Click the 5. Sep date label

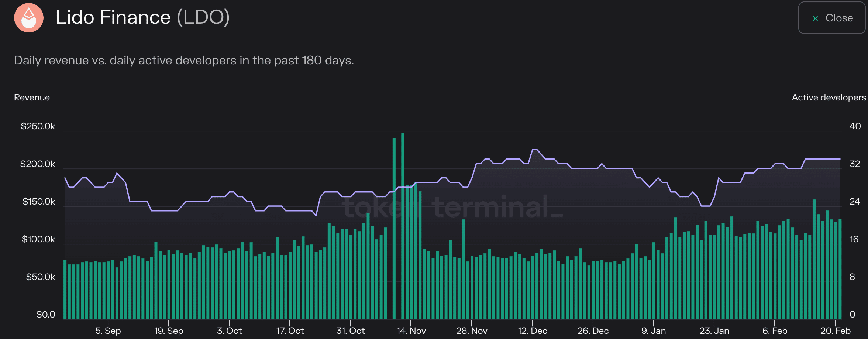pos(108,331)
